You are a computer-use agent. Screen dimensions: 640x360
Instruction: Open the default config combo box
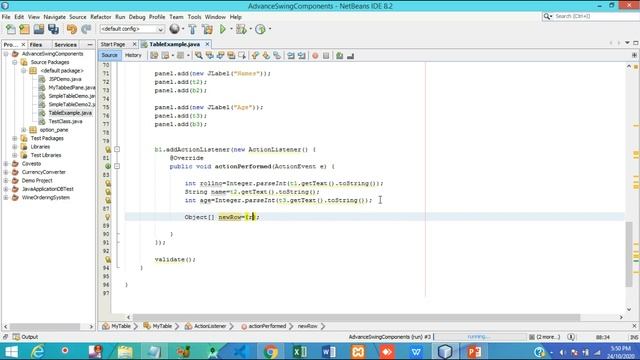pyautogui.click(x=132, y=29)
